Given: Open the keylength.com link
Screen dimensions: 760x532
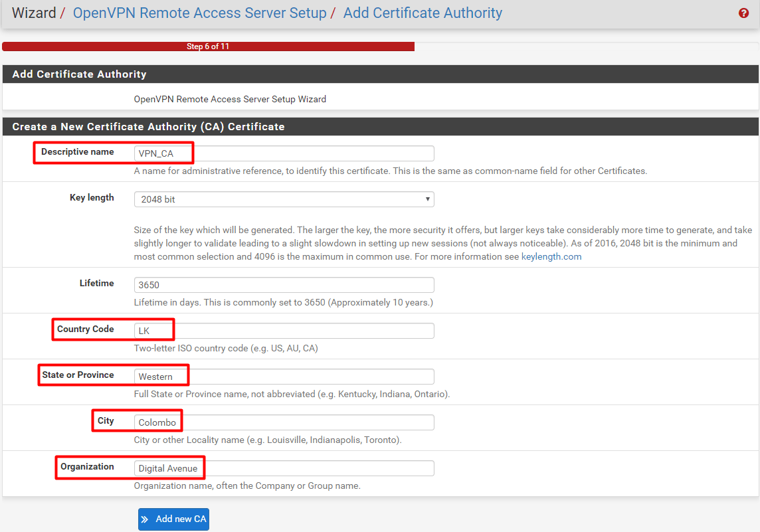Looking at the screenshot, I should [x=551, y=256].
